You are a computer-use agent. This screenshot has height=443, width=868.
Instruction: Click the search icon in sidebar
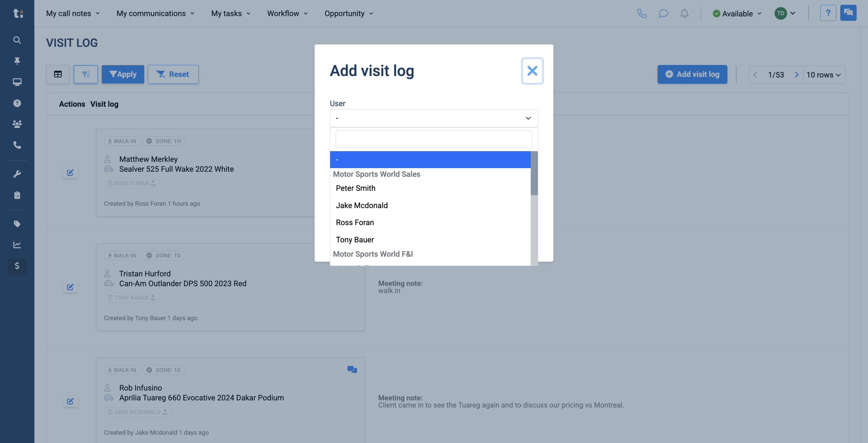click(17, 40)
